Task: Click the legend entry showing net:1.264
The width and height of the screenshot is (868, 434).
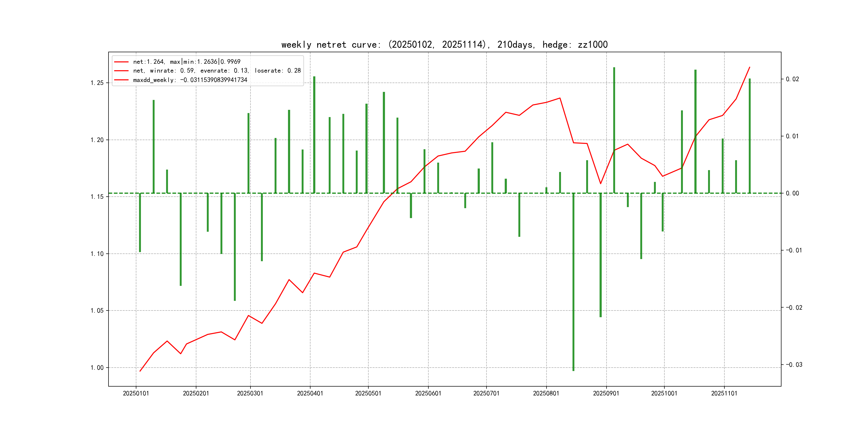Action: 187,62
